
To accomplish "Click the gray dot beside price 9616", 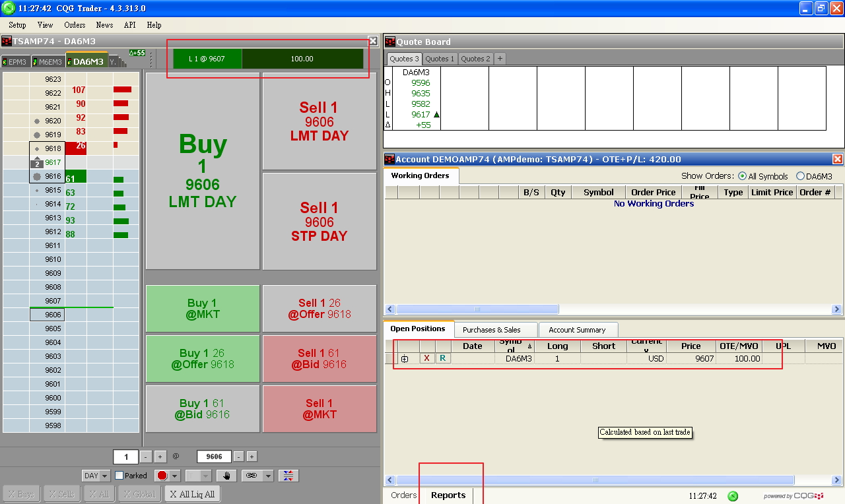I will [x=37, y=176].
